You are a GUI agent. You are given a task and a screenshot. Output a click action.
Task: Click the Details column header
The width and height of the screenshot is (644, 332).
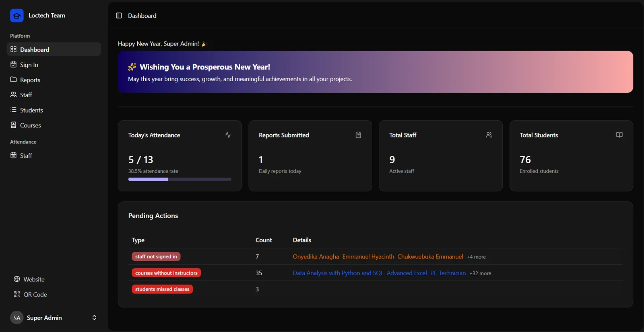click(x=302, y=240)
